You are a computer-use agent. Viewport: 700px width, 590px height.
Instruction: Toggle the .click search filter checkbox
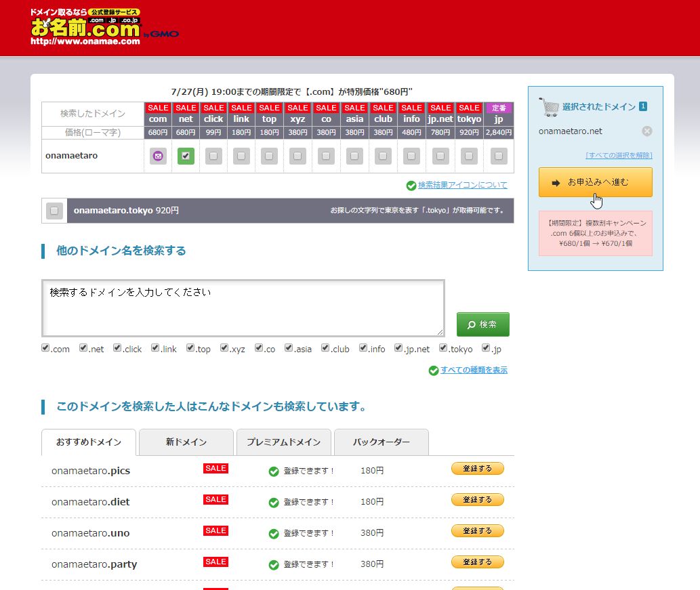(x=117, y=347)
